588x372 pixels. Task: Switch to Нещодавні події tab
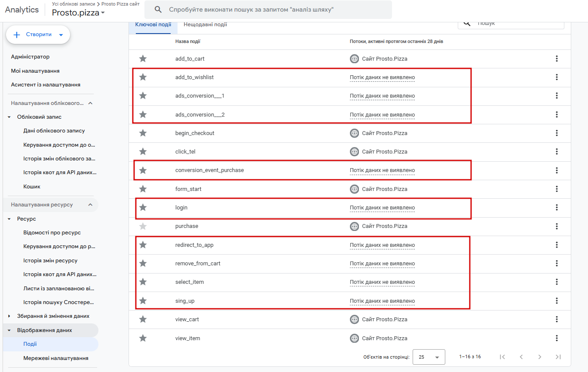click(x=205, y=25)
